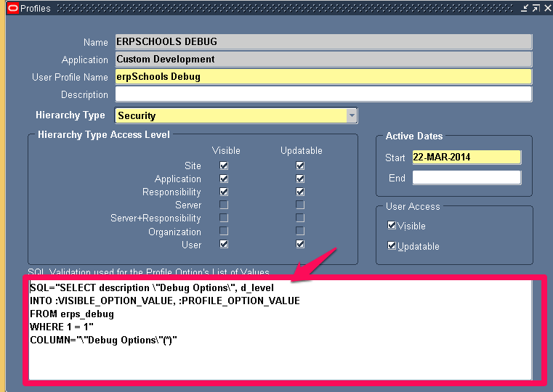
Task: Click the Oracle icon in Profiles title bar
Action: point(12,8)
